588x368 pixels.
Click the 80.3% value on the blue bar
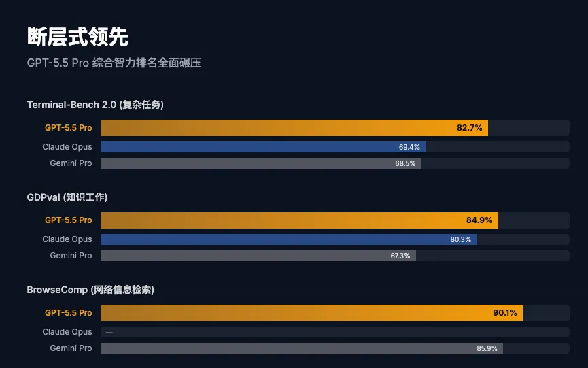click(x=460, y=239)
